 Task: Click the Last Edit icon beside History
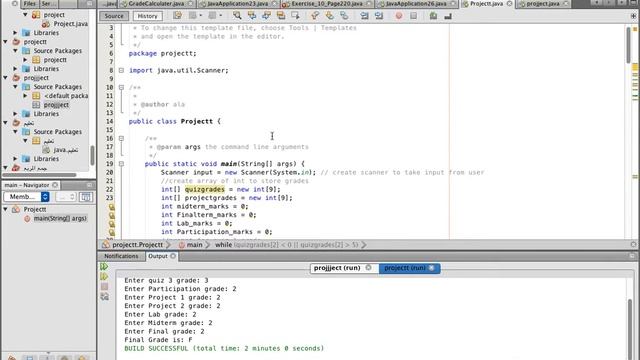click(x=177, y=16)
